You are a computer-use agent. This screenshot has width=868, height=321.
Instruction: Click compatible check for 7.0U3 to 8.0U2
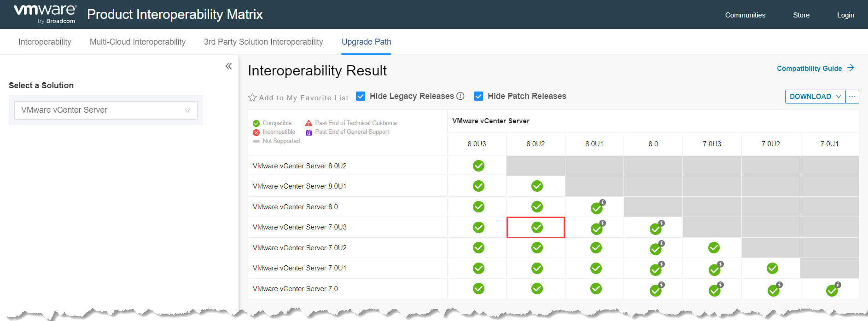coord(537,227)
